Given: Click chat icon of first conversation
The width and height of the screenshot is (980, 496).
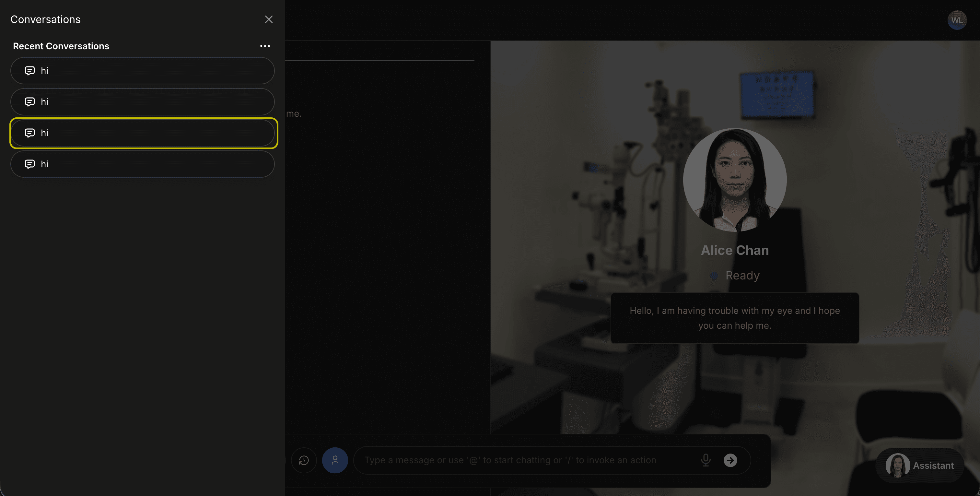Looking at the screenshot, I should pos(30,71).
